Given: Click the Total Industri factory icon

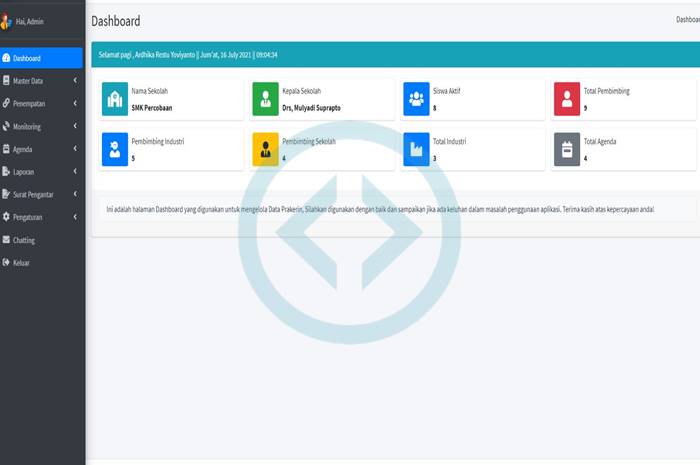Looking at the screenshot, I should click(416, 149).
